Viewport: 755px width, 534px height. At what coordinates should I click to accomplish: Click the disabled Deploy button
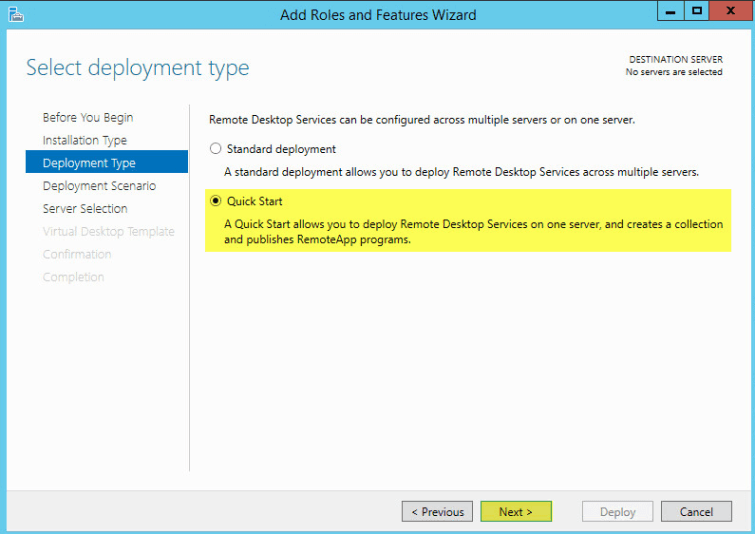coord(617,512)
